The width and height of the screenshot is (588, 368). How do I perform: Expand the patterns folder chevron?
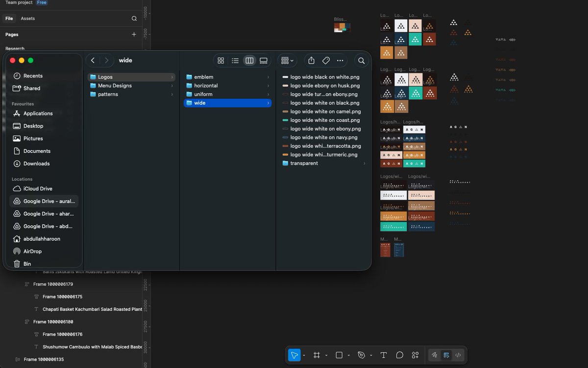pyautogui.click(x=172, y=94)
